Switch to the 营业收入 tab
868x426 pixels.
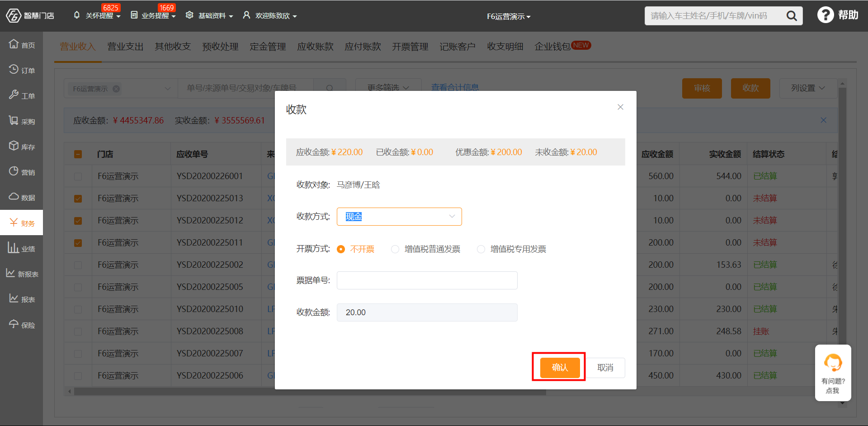pyautogui.click(x=78, y=47)
